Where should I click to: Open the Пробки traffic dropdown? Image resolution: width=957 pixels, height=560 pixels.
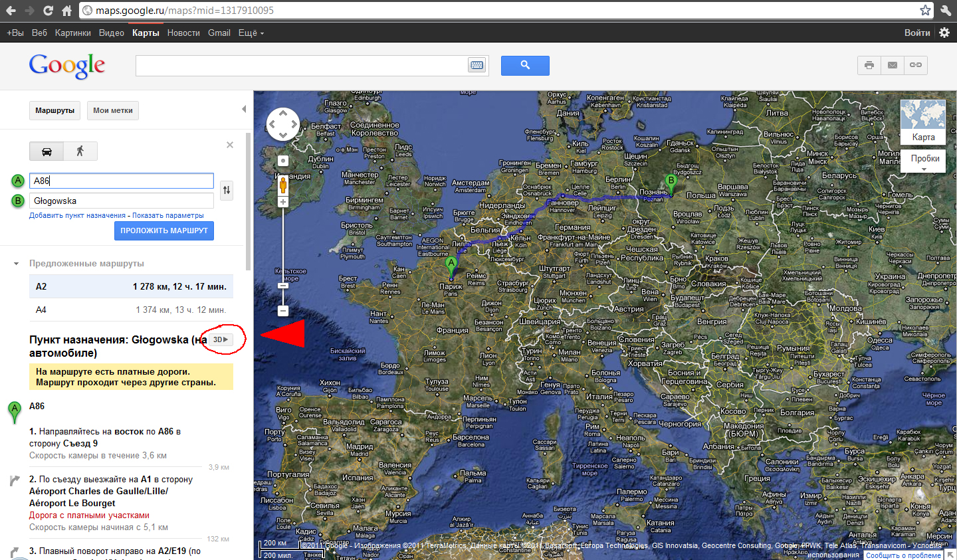coord(924,161)
